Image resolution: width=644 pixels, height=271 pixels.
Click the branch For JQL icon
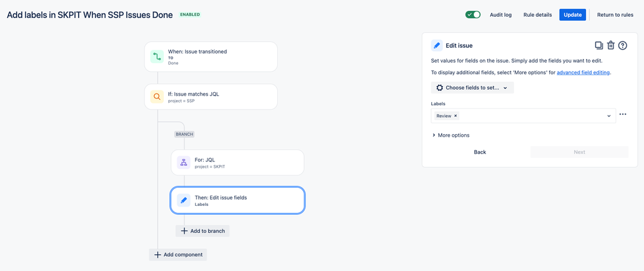tap(184, 163)
